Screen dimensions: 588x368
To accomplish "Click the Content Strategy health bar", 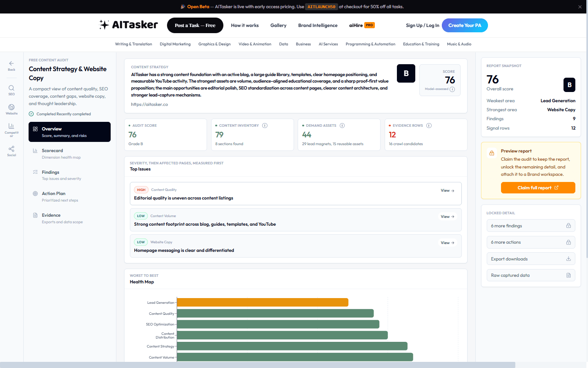I will click(x=292, y=346).
